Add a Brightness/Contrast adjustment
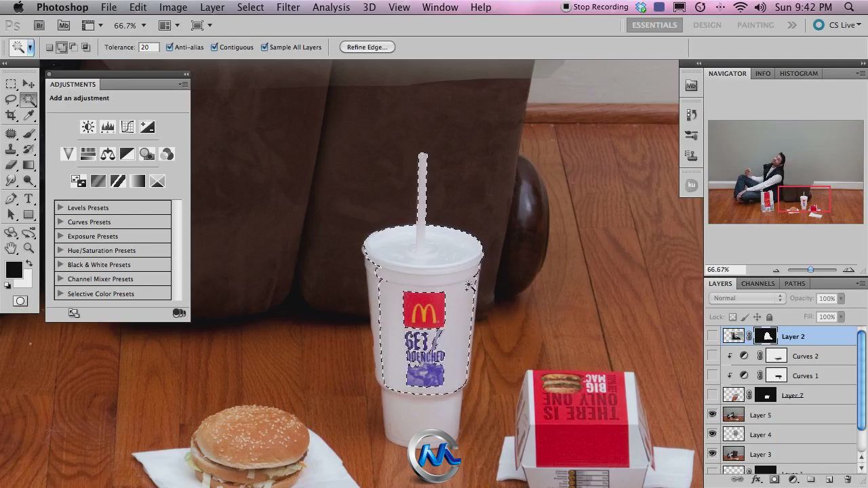The height and width of the screenshot is (488, 868). point(88,127)
